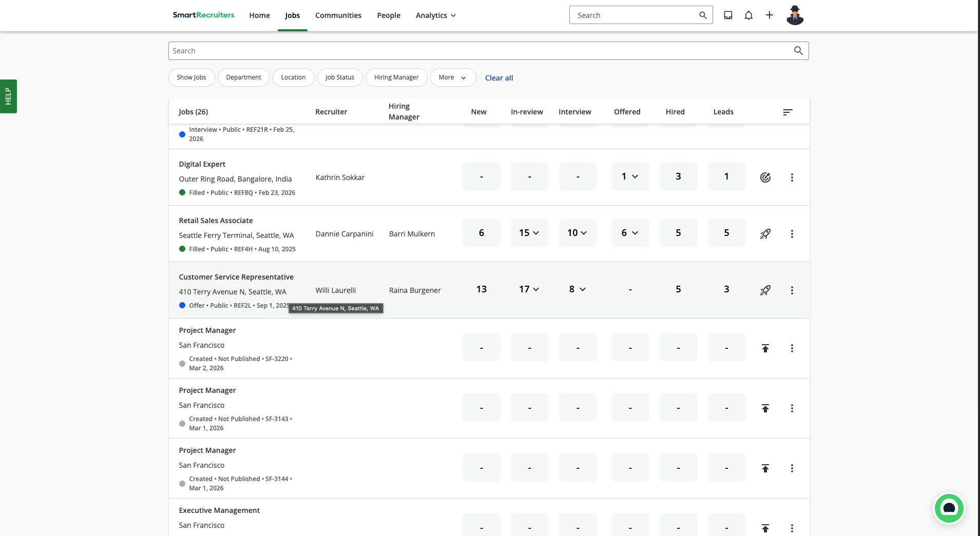Screen dimensions: 980x536
Task: Open Project Manager job SF-3220
Action: [x=207, y=330]
